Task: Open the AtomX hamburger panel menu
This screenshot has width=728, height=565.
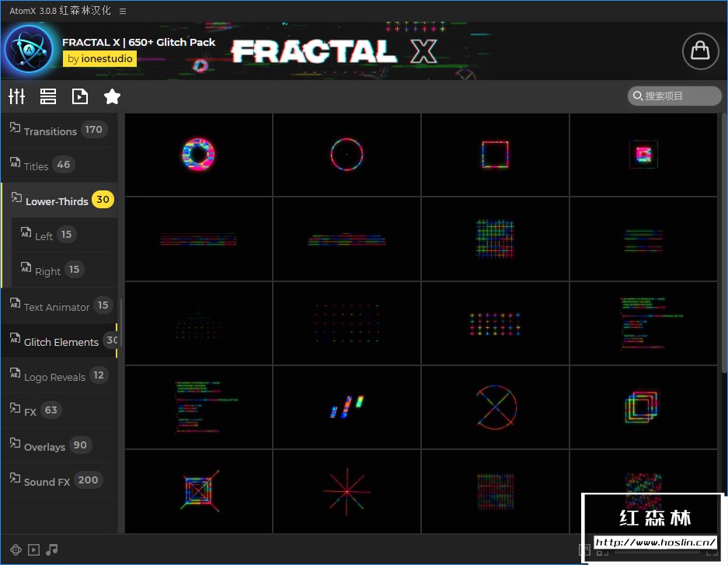Action: coord(123,11)
